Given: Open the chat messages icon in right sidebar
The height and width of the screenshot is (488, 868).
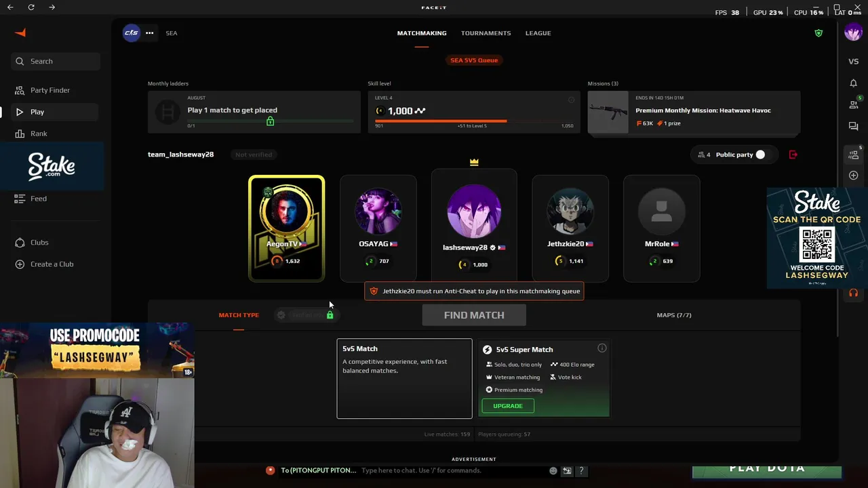Looking at the screenshot, I should pyautogui.click(x=853, y=127).
